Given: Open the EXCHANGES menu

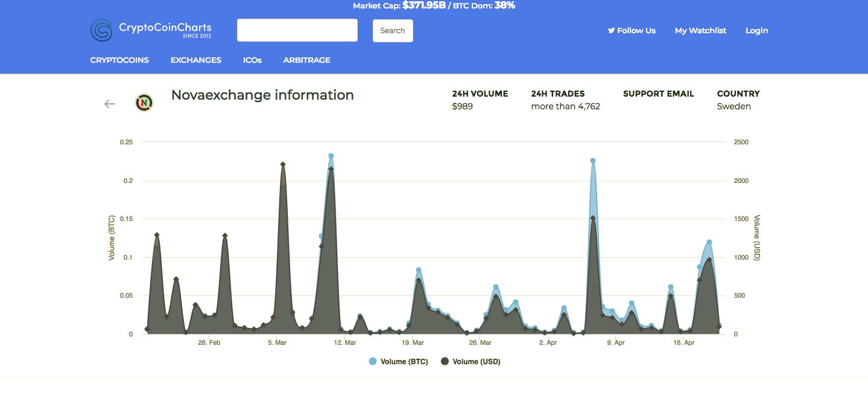Looking at the screenshot, I should [x=196, y=60].
